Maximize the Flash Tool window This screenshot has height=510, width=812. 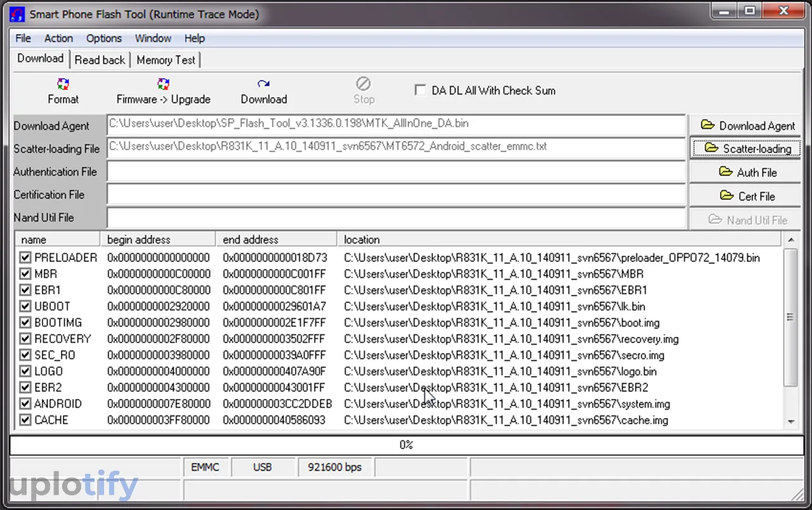coord(750,10)
